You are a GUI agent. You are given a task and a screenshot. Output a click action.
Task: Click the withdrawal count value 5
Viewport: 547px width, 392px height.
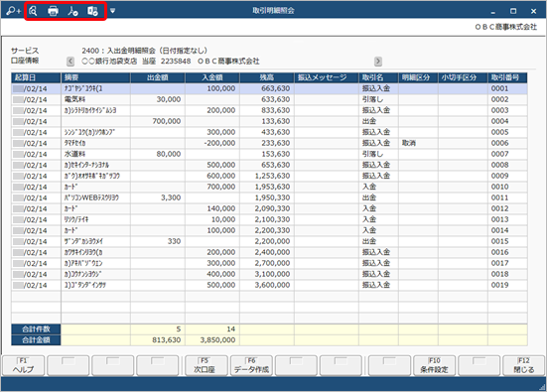158,329
